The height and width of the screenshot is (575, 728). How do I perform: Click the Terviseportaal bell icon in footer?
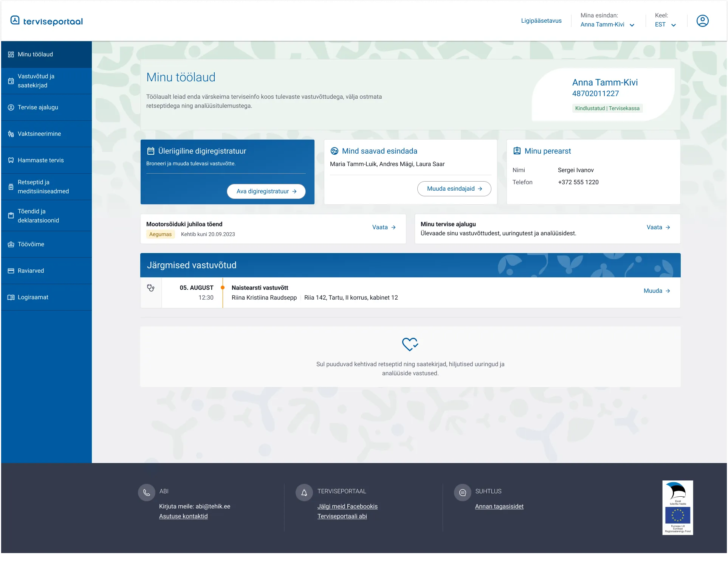click(304, 493)
